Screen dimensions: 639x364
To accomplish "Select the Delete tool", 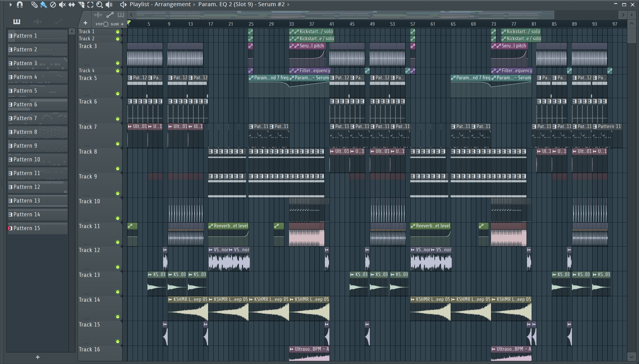I will click(53, 4).
